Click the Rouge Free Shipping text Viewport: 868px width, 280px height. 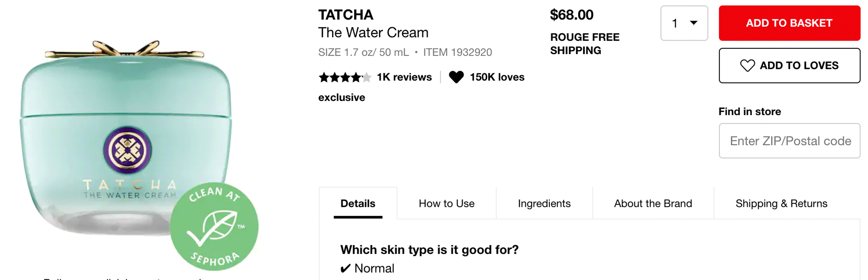(585, 43)
